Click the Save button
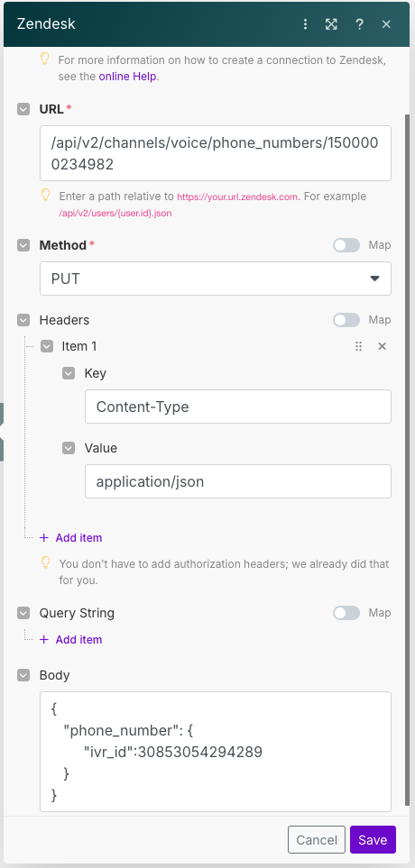 [x=373, y=840]
